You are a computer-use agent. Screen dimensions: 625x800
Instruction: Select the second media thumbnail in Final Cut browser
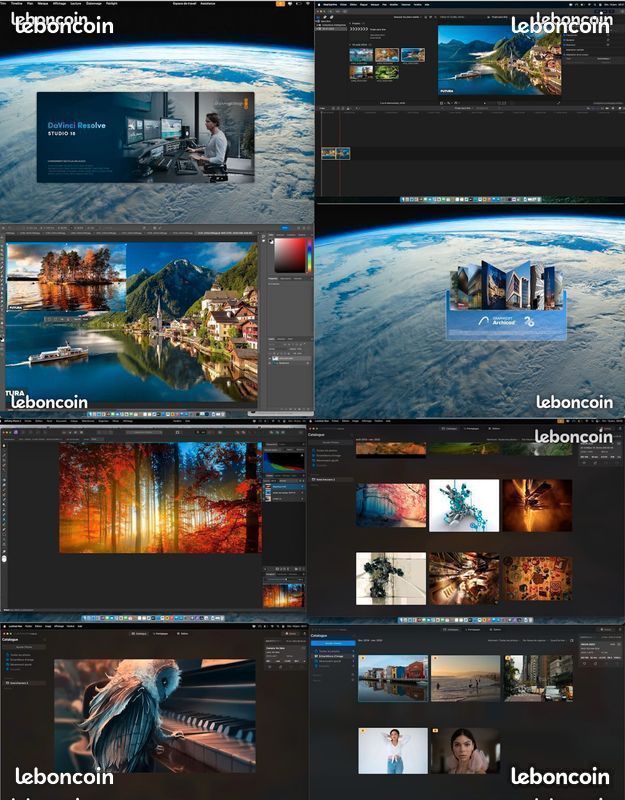coord(387,55)
